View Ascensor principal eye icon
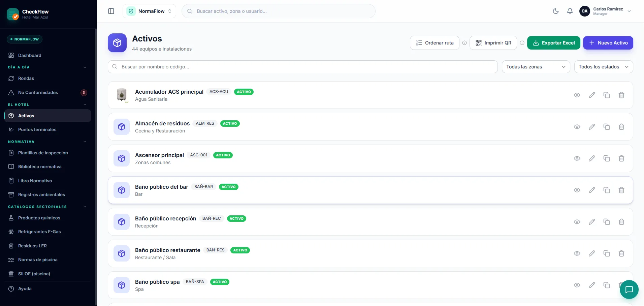The width and height of the screenshot is (644, 306). tap(577, 158)
